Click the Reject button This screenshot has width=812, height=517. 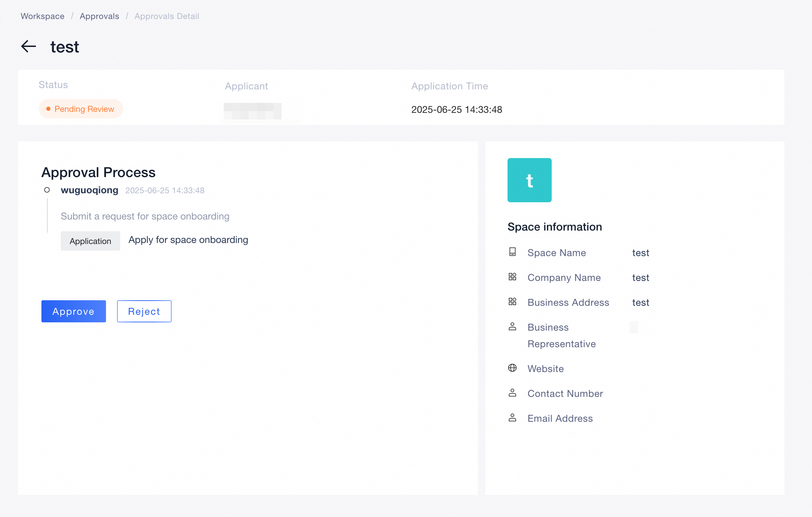coord(144,311)
